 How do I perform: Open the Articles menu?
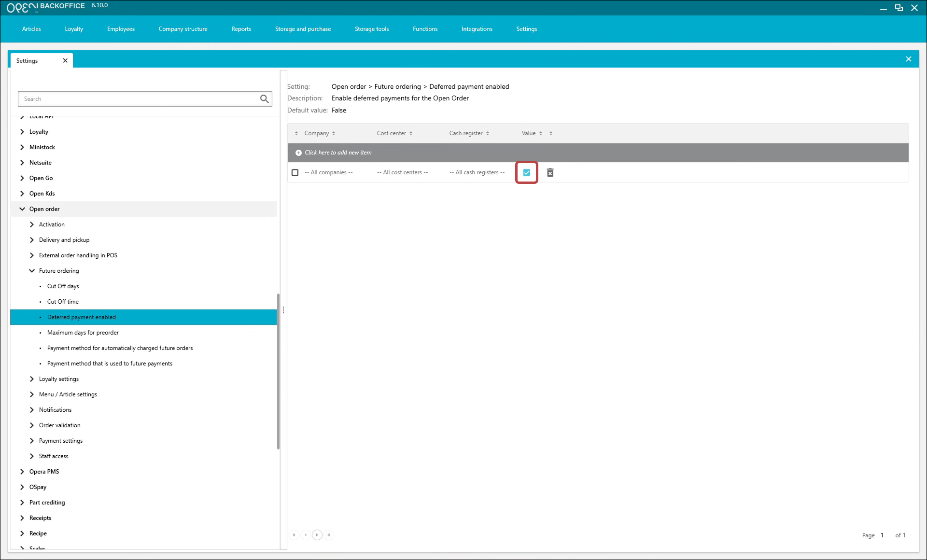[31, 29]
